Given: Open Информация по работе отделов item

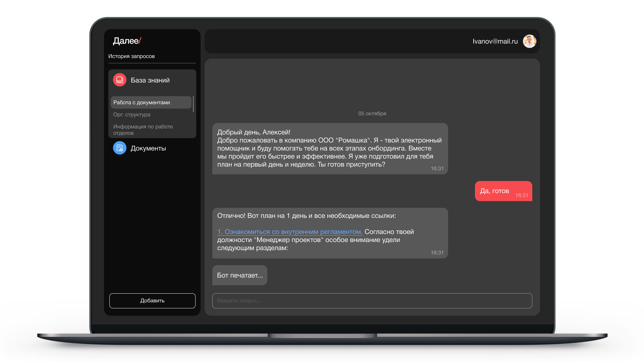Looking at the screenshot, I should tap(143, 129).
